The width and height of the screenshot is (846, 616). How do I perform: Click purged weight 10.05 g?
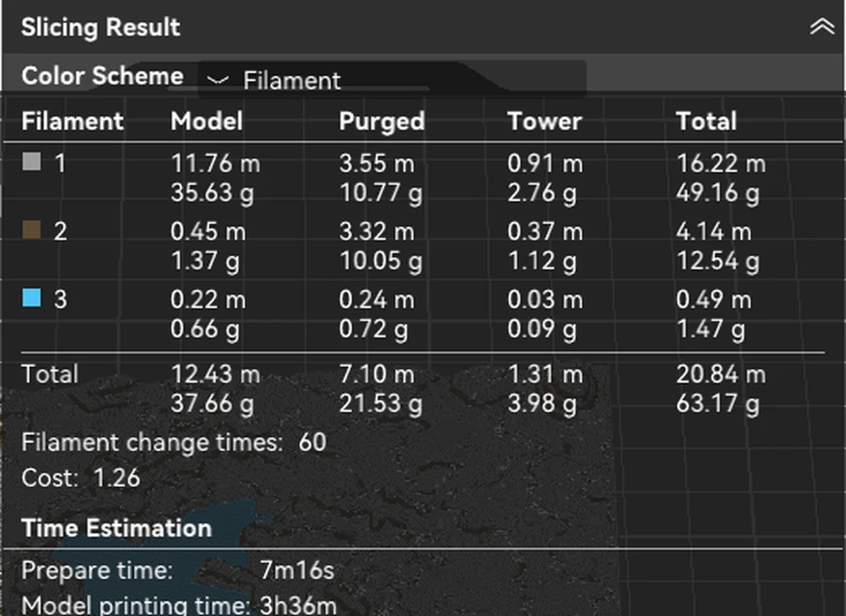pyautogui.click(x=380, y=261)
